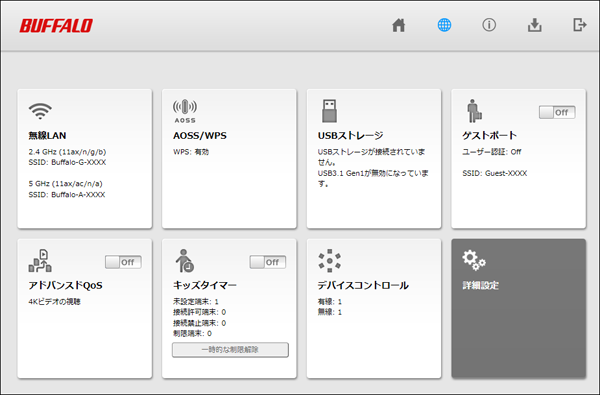Click the SSID: Buffalo-A-XXXX text
The width and height of the screenshot is (600, 395).
pos(67,195)
